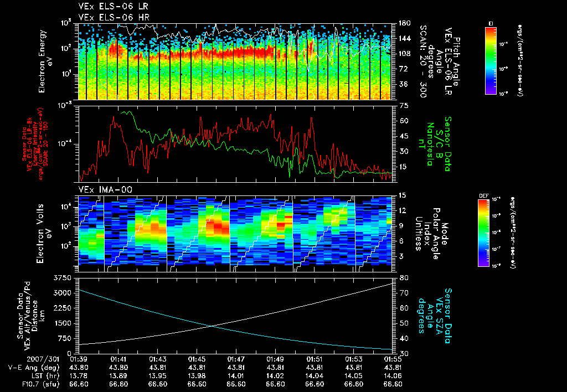The height and width of the screenshot is (392, 567).
Task: Click the LST value '14.04'
Action: pos(315,376)
